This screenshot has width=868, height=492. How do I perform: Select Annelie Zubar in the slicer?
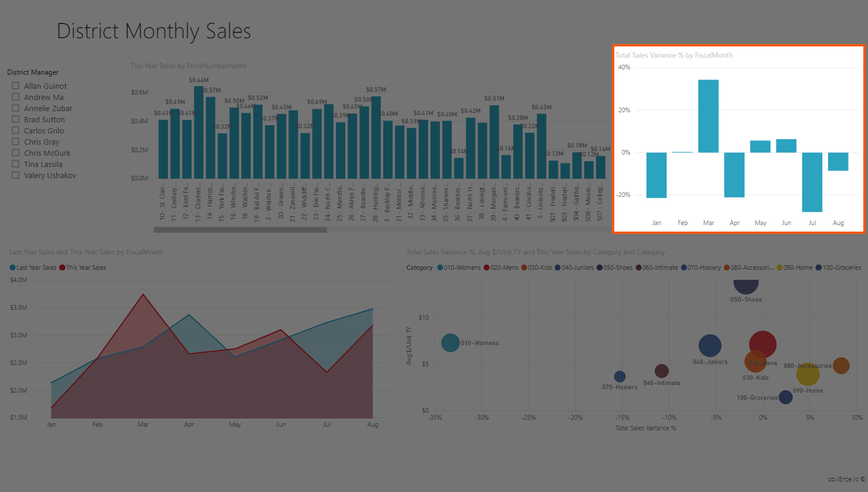(x=16, y=108)
